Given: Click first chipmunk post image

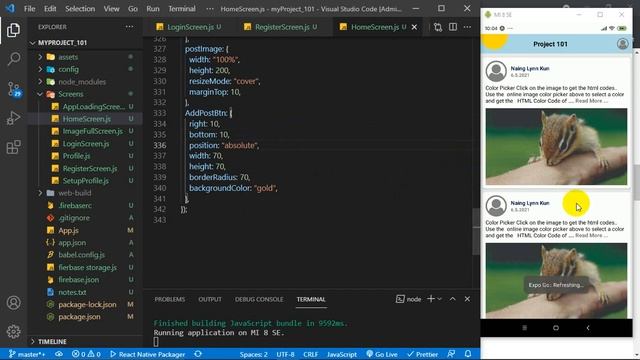Looking at the screenshot, I should click(x=556, y=147).
